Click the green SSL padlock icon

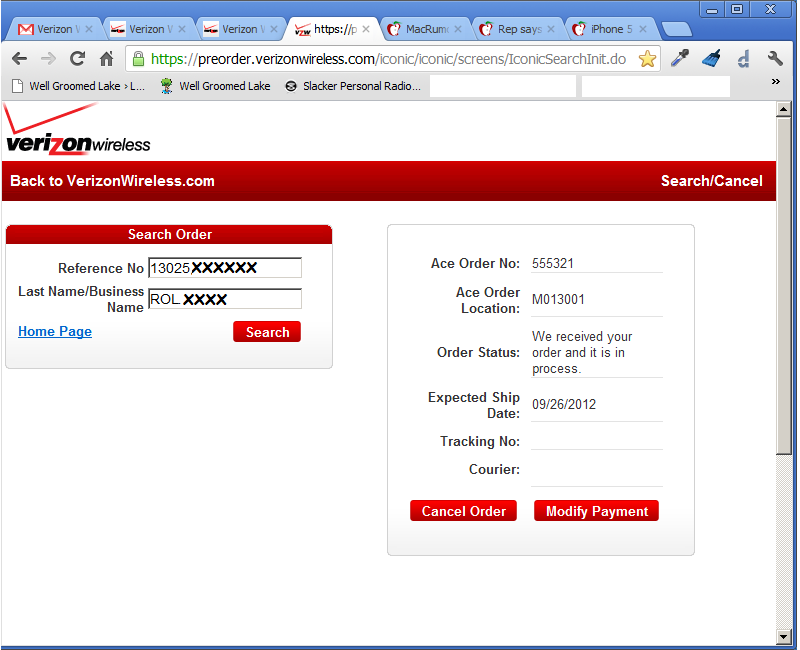point(138,59)
